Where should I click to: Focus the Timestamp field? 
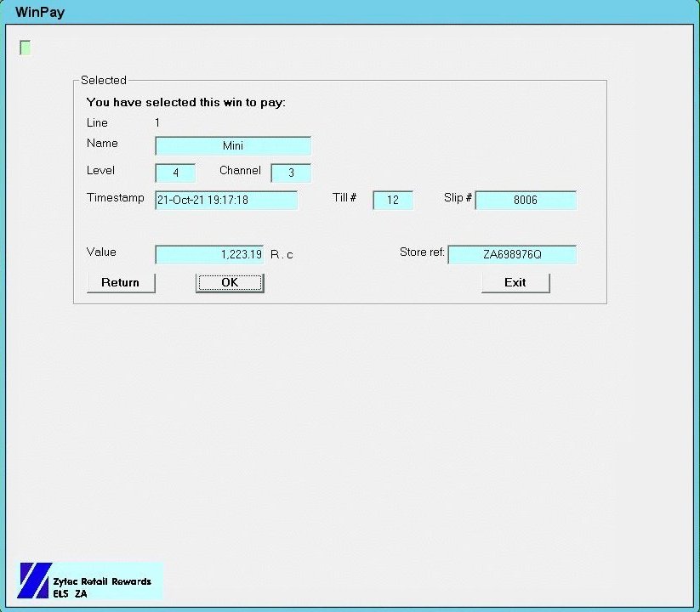point(226,201)
